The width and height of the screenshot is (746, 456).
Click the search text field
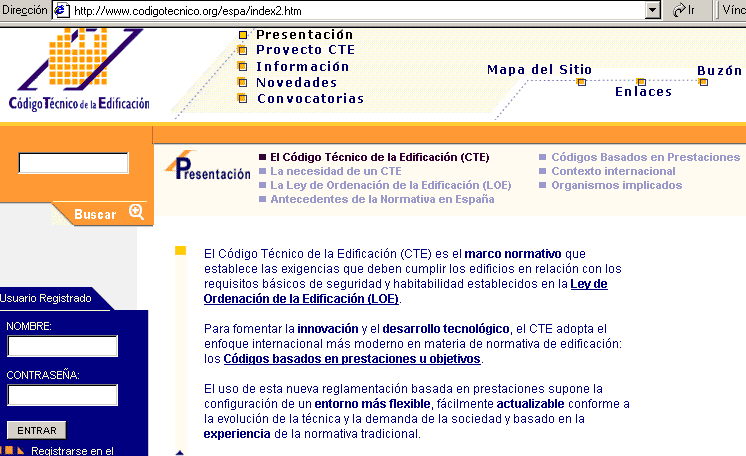click(x=73, y=163)
